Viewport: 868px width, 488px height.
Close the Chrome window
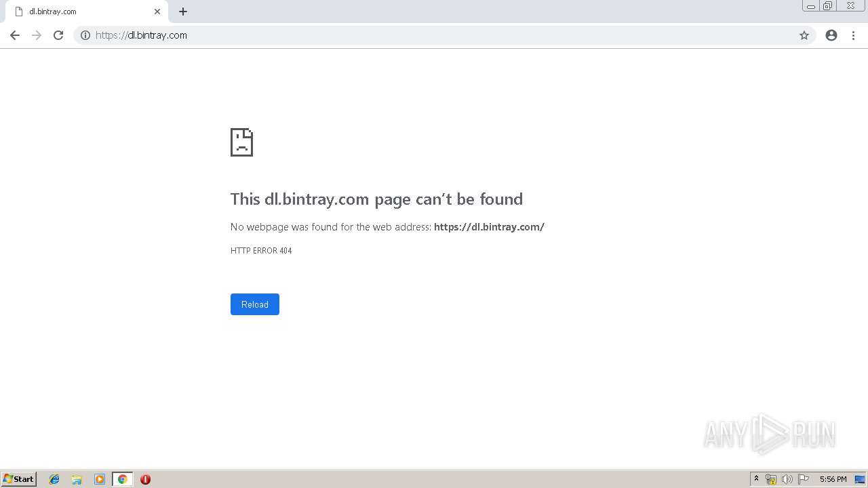click(850, 6)
